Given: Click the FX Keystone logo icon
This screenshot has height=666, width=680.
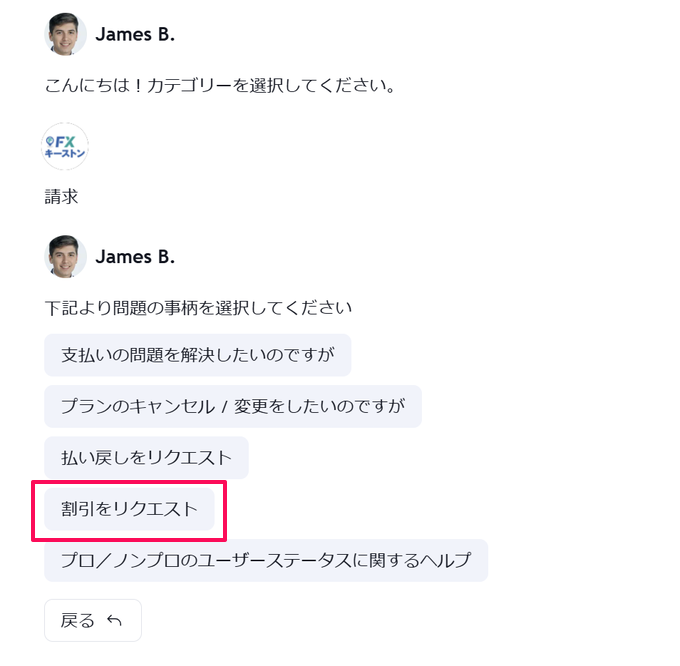Looking at the screenshot, I should [x=65, y=146].
